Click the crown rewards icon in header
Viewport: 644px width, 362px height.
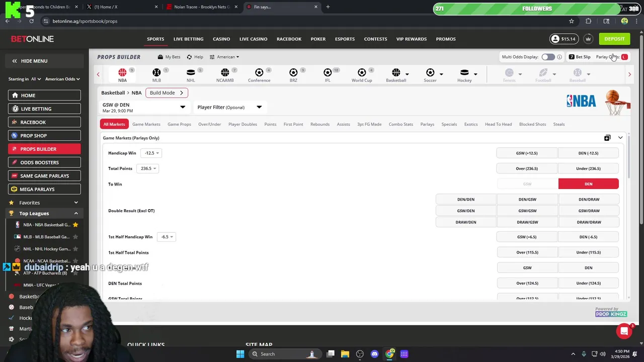[588, 39]
